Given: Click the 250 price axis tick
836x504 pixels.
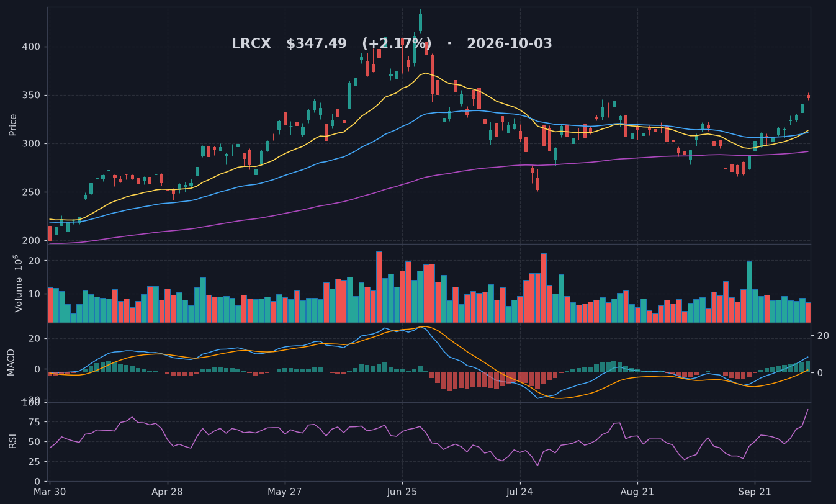Looking at the screenshot, I should [x=32, y=192].
